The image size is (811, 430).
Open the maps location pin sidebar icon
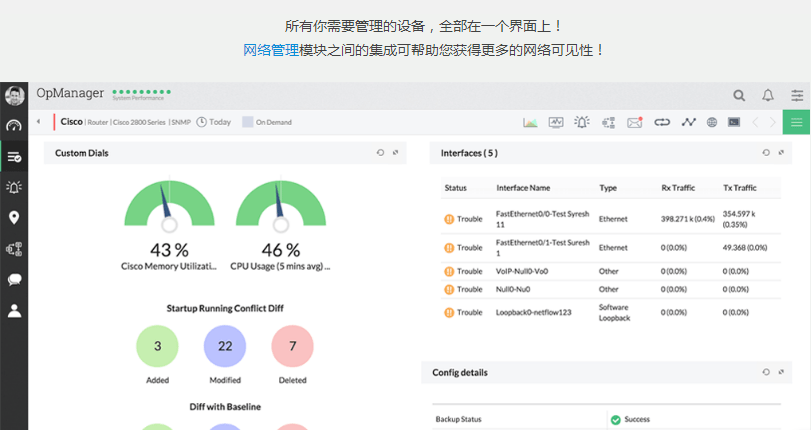(14, 217)
